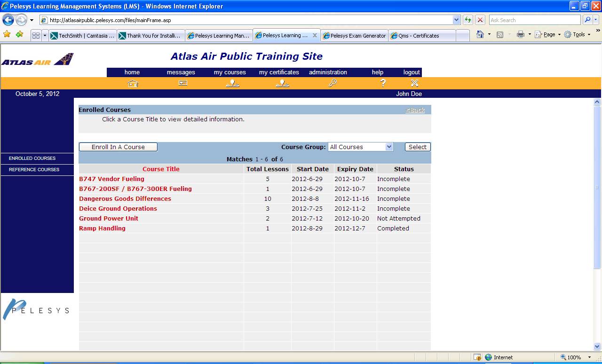Image resolution: width=602 pixels, height=364 pixels.
Task: Click the my courses icon
Action: [x=232, y=83]
